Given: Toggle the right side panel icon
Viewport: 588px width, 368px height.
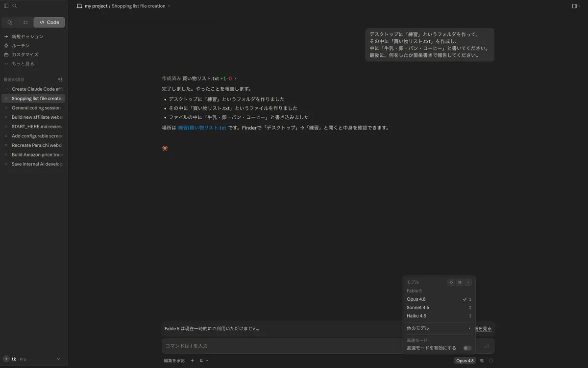Looking at the screenshot, I should pos(575,6).
